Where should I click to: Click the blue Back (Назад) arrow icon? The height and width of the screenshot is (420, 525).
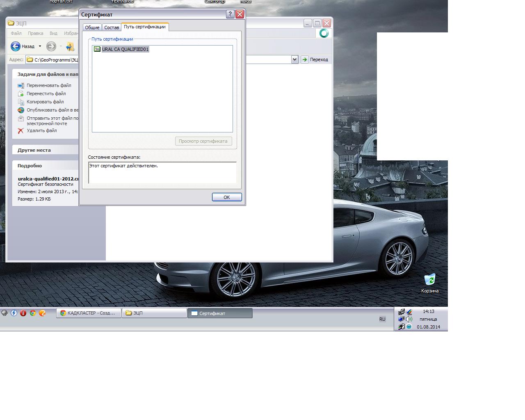point(16,46)
